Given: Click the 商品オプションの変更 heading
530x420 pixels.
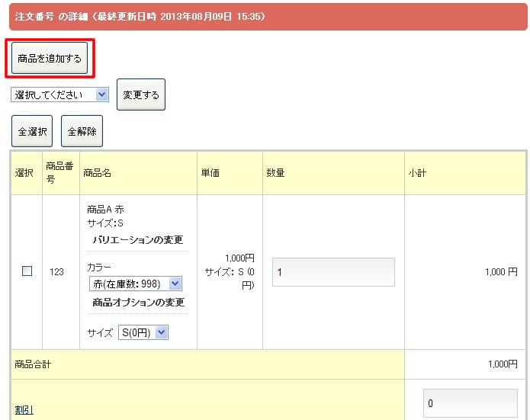Looking at the screenshot, I should coord(138,303).
